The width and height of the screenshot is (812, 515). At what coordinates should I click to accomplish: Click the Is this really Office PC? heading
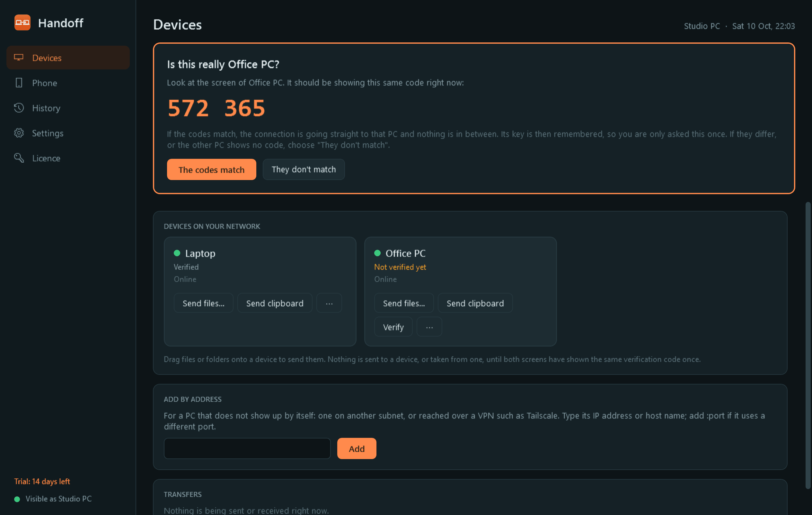[223, 64]
